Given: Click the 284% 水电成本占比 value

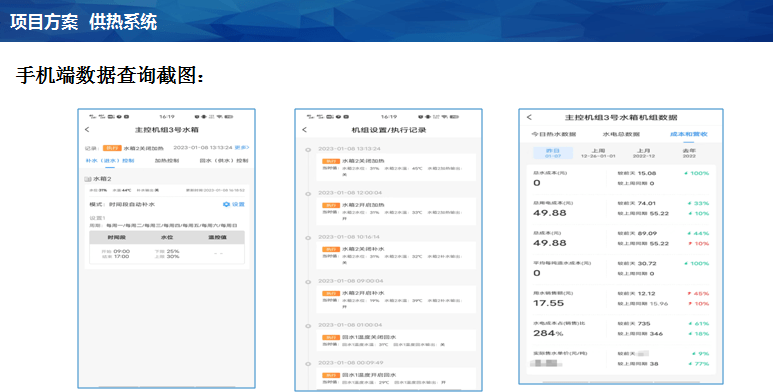Looking at the screenshot, I should click(x=548, y=333).
